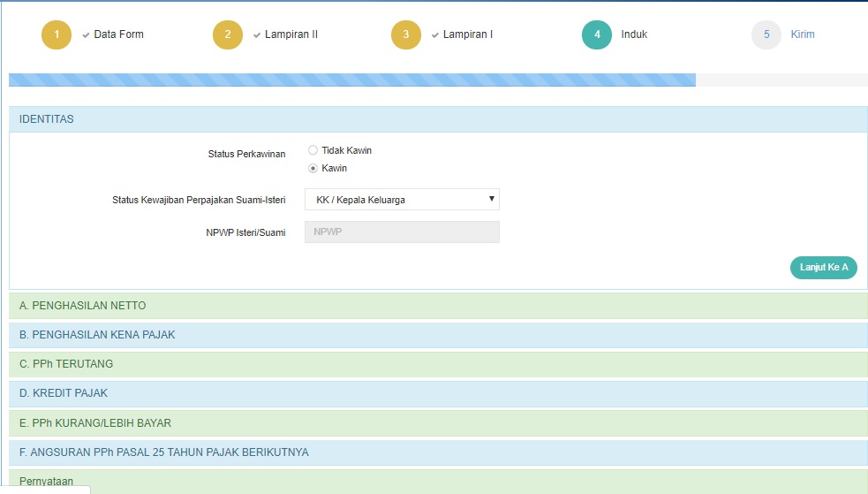Click the NPWP Isteri/Suami input field
868x494 pixels.
coord(402,232)
